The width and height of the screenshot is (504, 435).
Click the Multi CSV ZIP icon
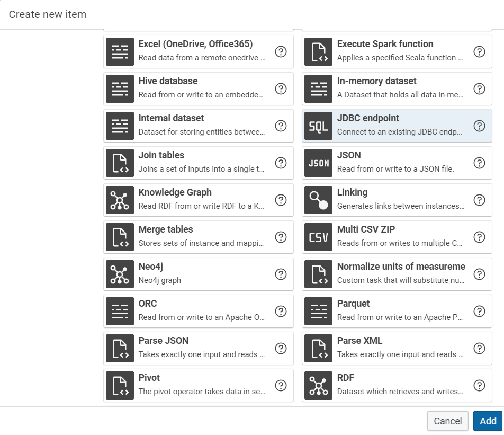coord(318,237)
